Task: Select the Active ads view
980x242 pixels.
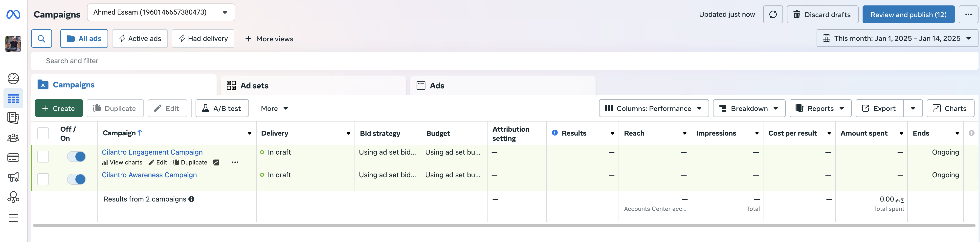Action: point(140,38)
